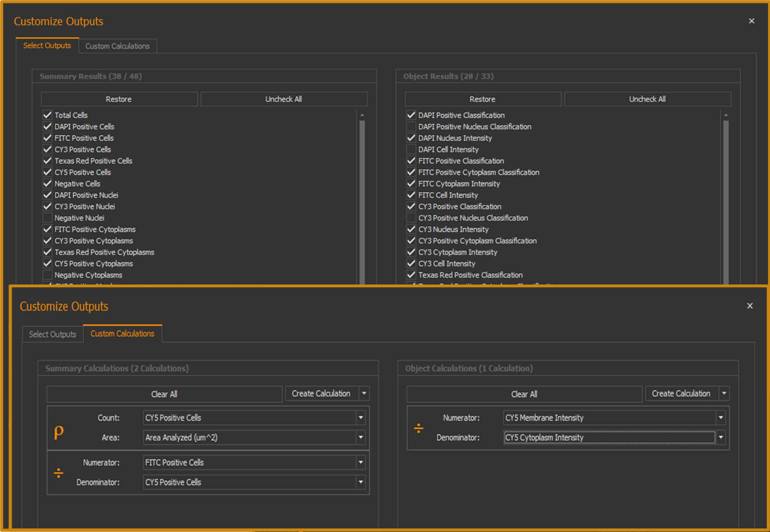This screenshot has height=532, width=770.
Task: Switch to Select Outputs tab in upper dialog
Action: [47, 45]
